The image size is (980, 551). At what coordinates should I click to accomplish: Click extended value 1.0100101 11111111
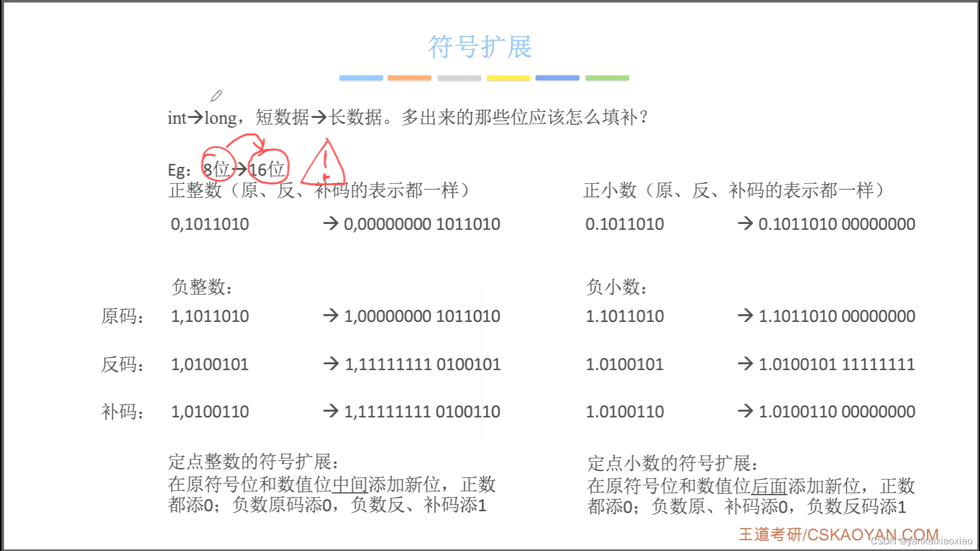coord(837,364)
